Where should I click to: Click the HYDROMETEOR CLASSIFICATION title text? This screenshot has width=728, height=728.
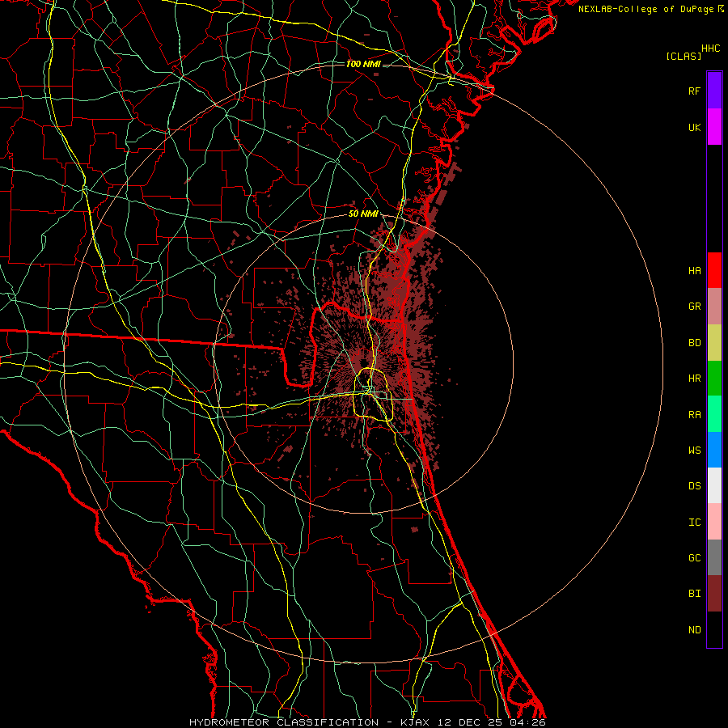pos(284,722)
